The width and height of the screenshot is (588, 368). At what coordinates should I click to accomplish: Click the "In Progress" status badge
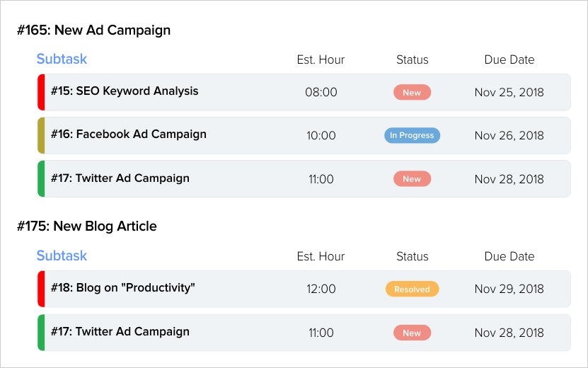412,135
